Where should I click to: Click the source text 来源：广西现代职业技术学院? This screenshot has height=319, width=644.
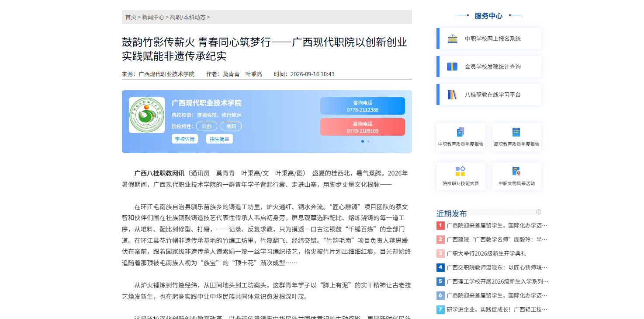[x=158, y=74]
